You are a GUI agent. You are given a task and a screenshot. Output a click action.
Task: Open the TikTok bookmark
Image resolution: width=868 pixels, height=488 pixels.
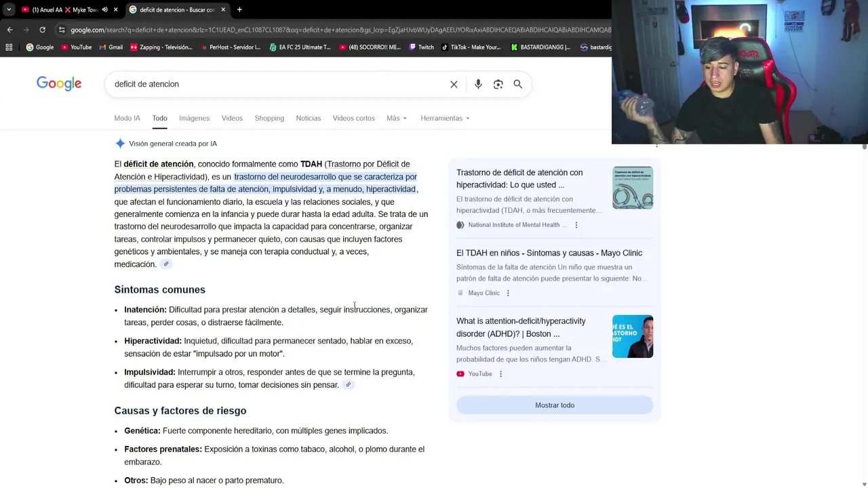coord(471,47)
